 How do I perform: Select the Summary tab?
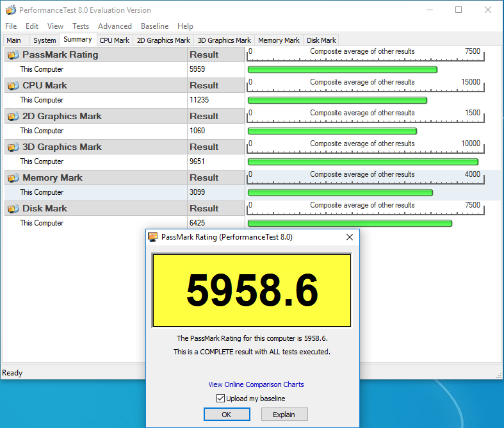pos(77,40)
